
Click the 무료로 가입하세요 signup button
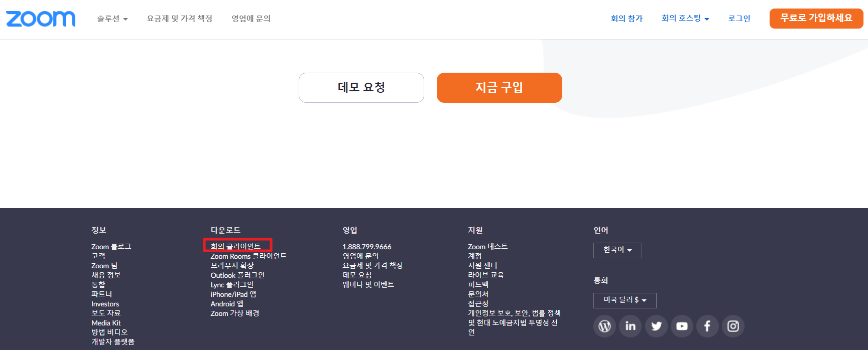816,19
